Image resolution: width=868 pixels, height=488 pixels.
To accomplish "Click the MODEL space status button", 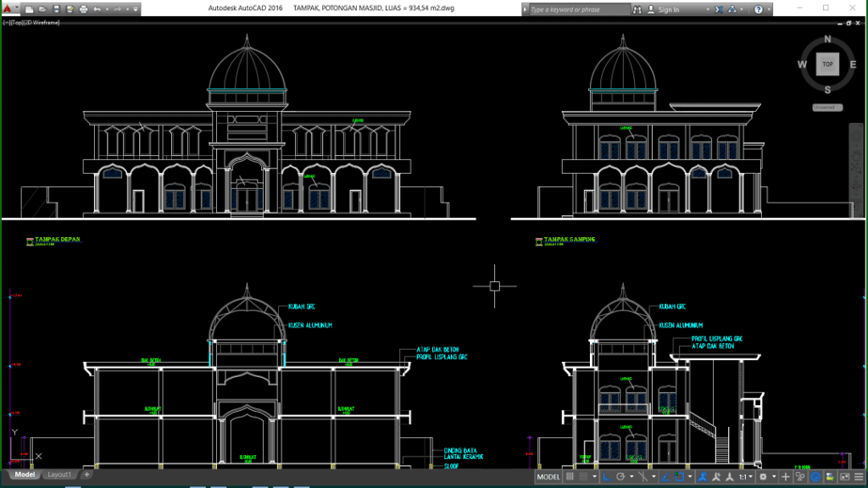I will click(548, 477).
